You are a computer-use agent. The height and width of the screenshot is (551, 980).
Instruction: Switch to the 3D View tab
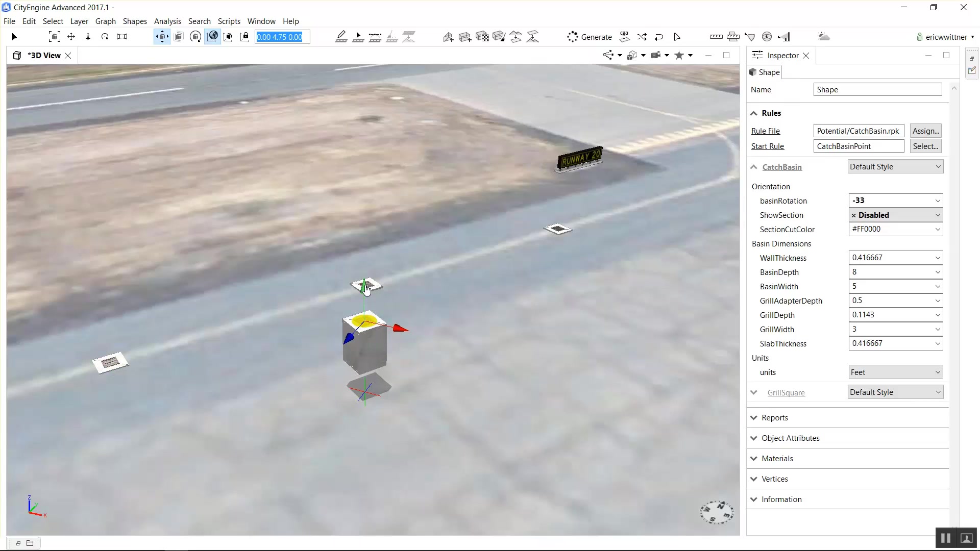coord(43,55)
